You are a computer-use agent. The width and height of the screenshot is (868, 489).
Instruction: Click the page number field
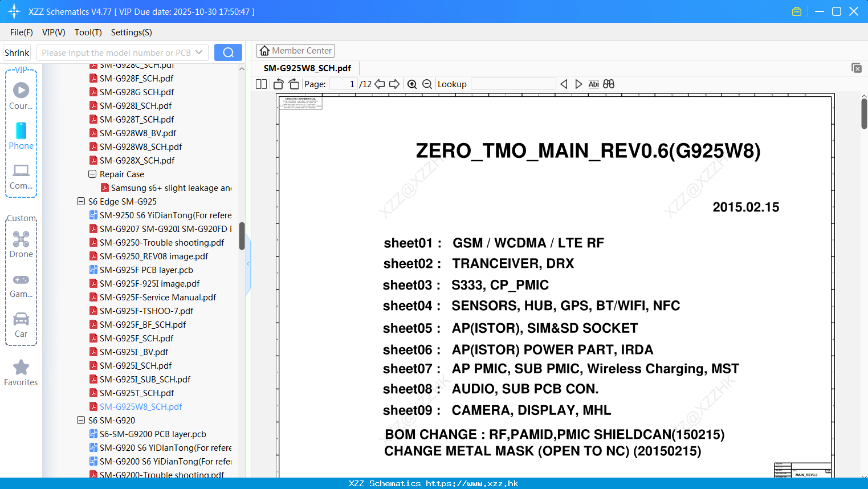point(343,84)
